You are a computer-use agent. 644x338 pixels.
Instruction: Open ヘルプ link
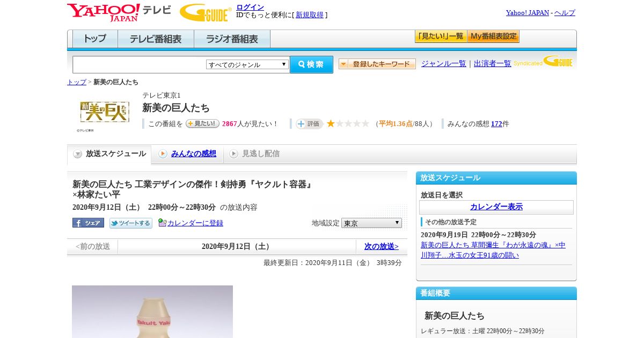coord(565,12)
